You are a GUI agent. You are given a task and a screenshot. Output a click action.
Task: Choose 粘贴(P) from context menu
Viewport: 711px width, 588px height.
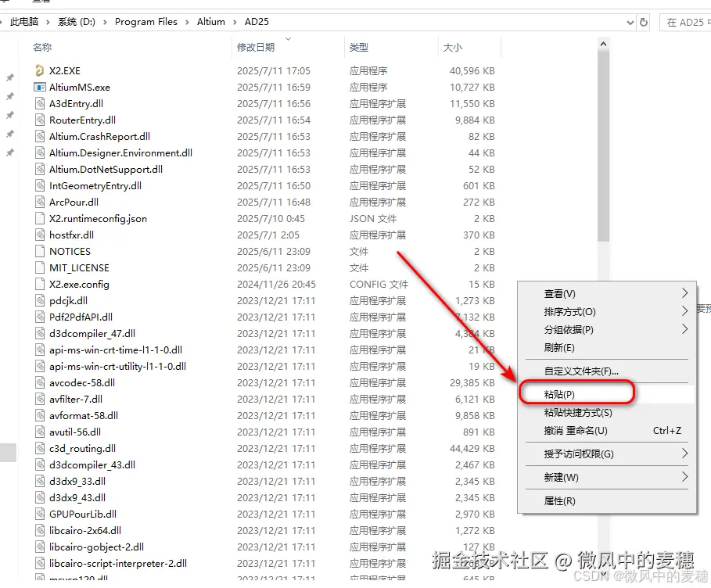point(606,394)
